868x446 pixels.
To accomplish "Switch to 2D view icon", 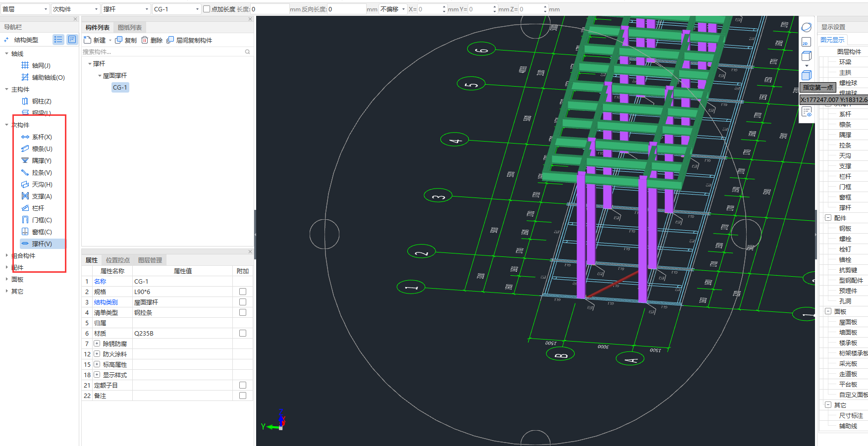I will pyautogui.click(x=807, y=42).
